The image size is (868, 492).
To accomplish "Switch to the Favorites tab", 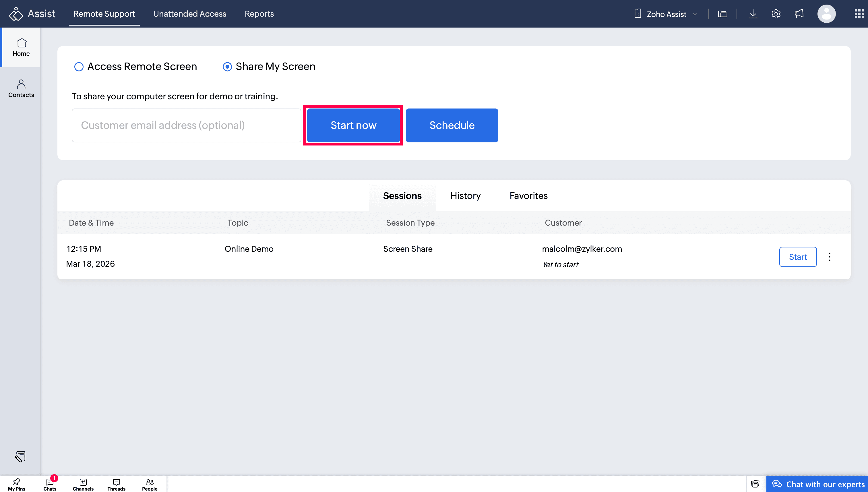I will (x=528, y=196).
